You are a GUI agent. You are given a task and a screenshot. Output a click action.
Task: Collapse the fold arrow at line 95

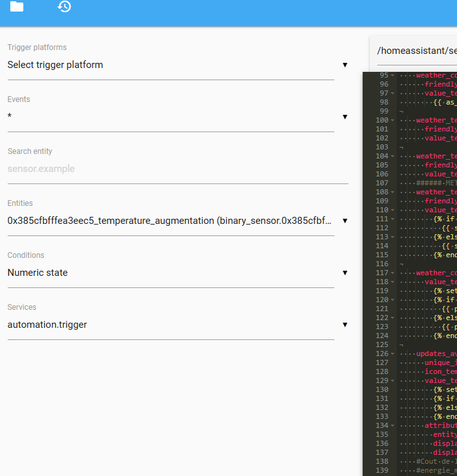coord(393,75)
